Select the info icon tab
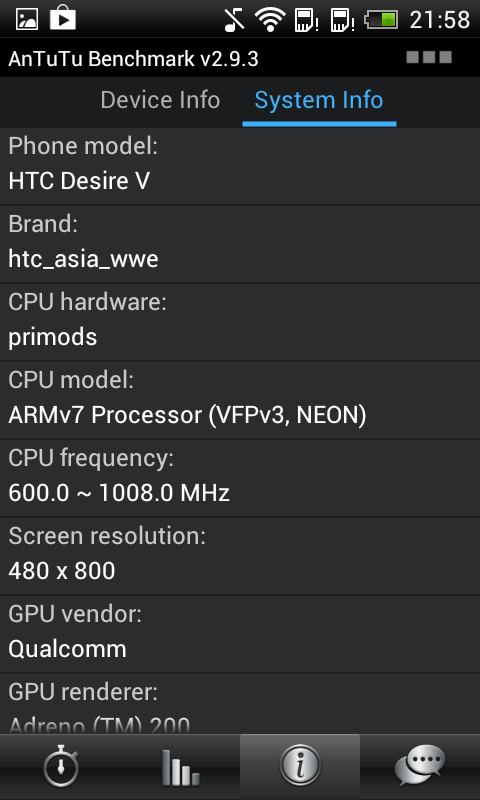This screenshot has width=480, height=800. (300, 767)
